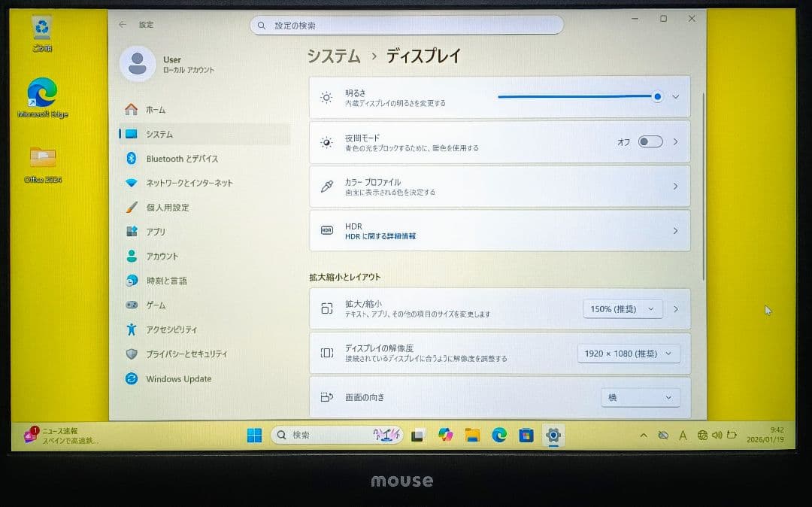This screenshot has height=507, width=812.
Task: Open the ディスプレイの解像度 dropdown
Action: [x=629, y=353]
